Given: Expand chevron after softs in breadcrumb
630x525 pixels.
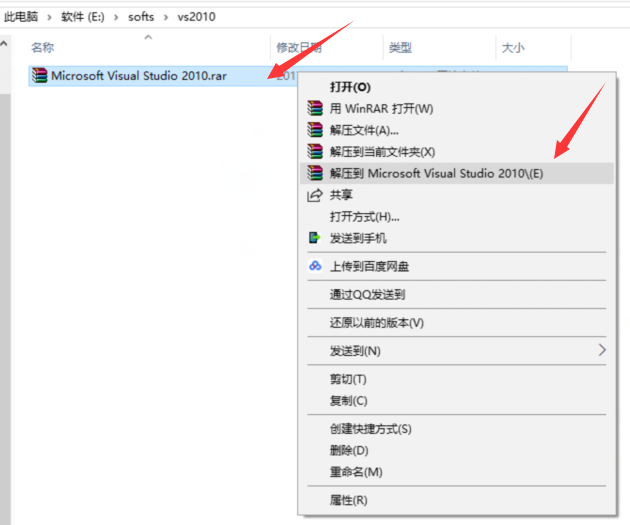Looking at the screenshot, I should 166,17.
